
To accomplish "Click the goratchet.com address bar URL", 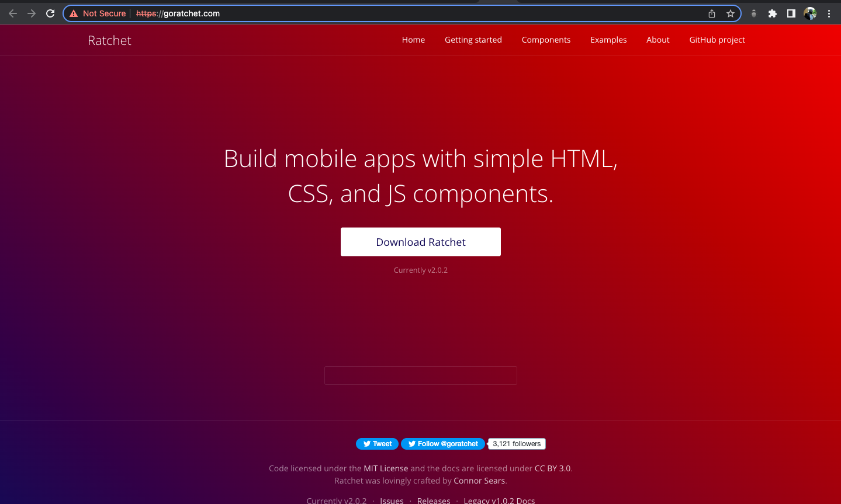I will (x=178, y=13).
